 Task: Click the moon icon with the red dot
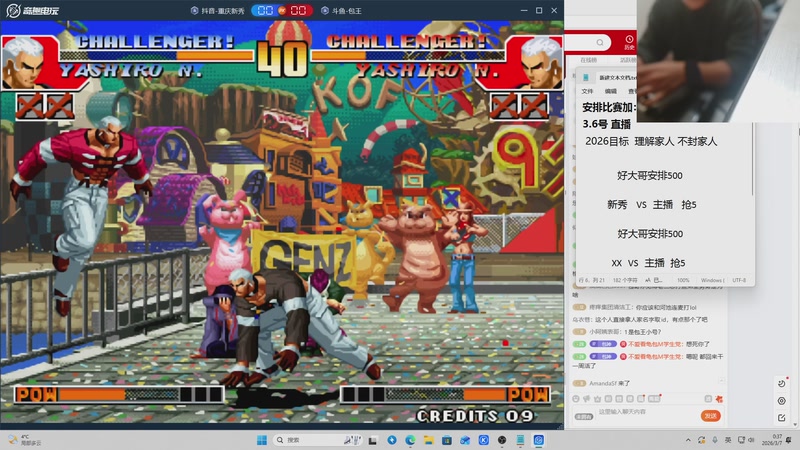782,383
